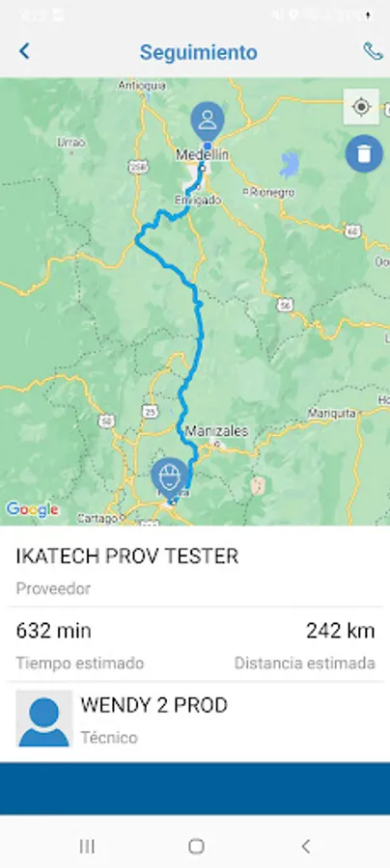
Task: Tap the Android navigation back button
Action: pyautogui.click(x=305, y=846)
